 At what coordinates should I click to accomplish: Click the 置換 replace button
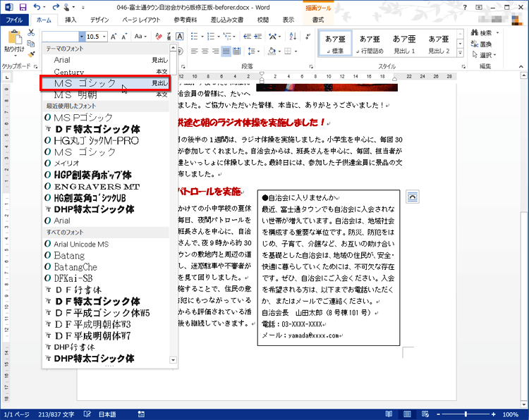point(482,44)
